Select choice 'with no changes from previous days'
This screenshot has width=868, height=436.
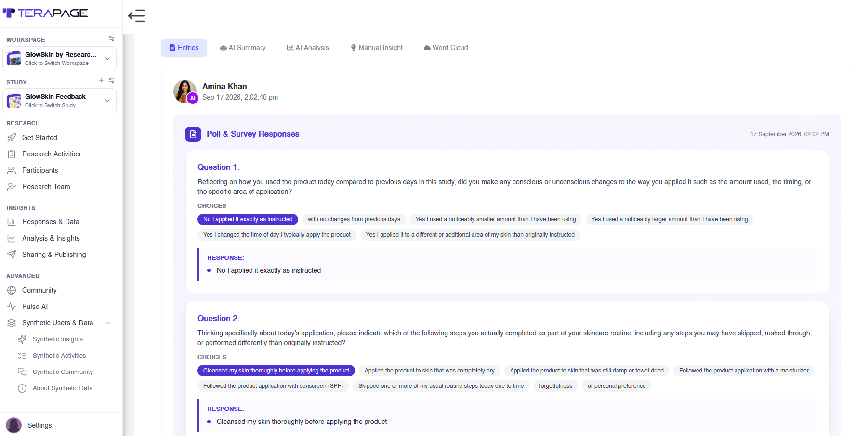click(x=354, y=219)
